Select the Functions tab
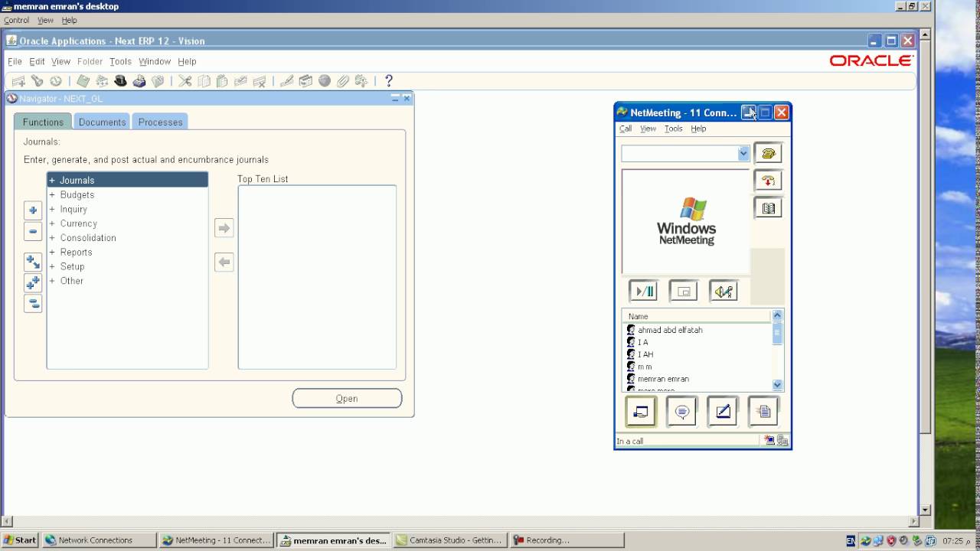980x551 pixels. coord(43,122)
